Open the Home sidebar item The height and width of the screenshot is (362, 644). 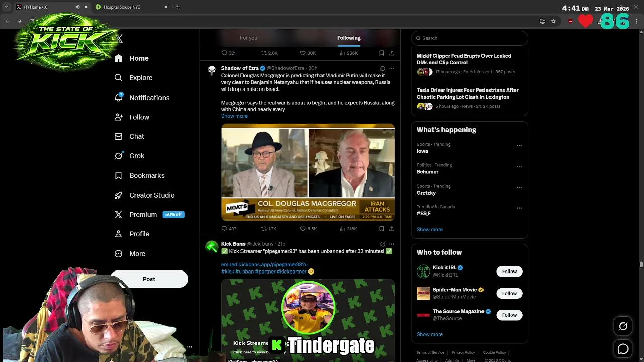click(x=132, y=58)
